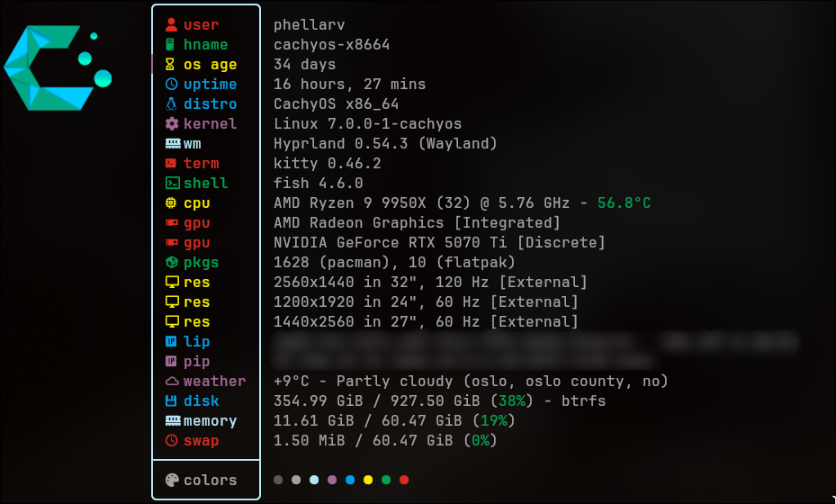
Task: Click the lip IP icon
Action: coord(171,341)
